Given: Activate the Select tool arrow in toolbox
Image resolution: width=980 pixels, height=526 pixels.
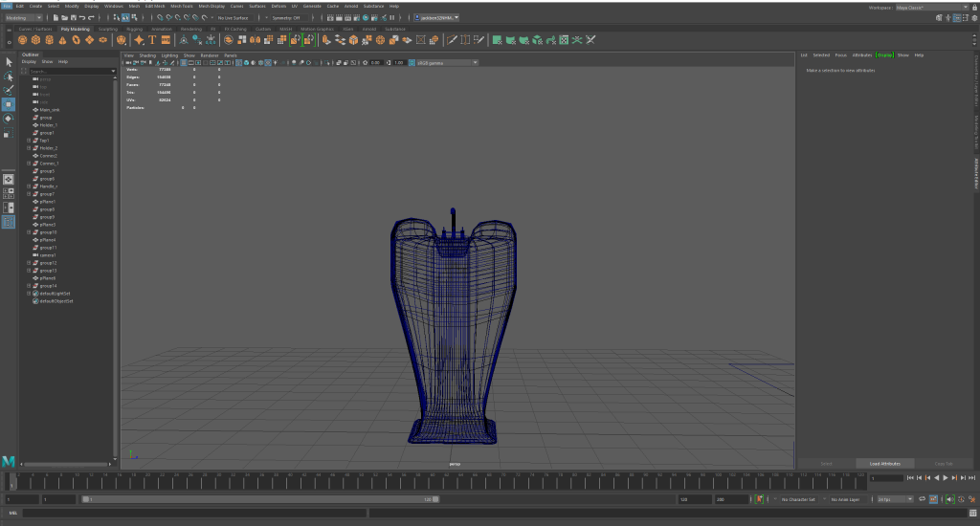Looking at the screenshot, I should click(9, 62).
